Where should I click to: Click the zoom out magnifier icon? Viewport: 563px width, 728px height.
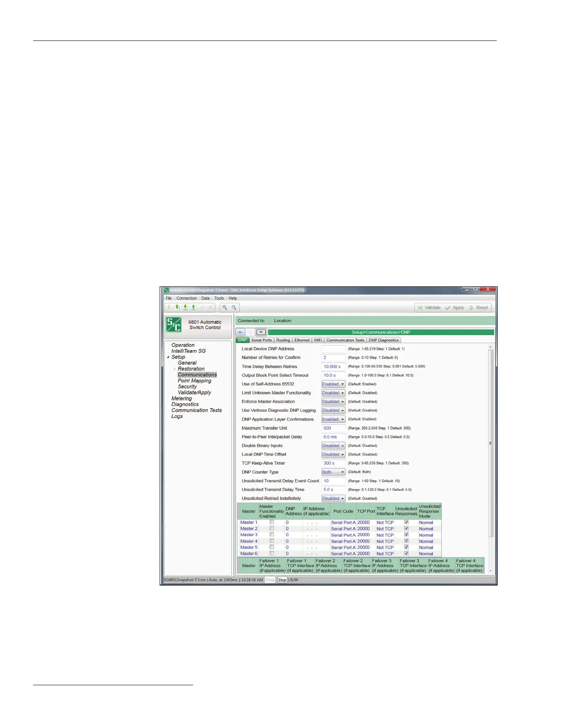(234, 307)
